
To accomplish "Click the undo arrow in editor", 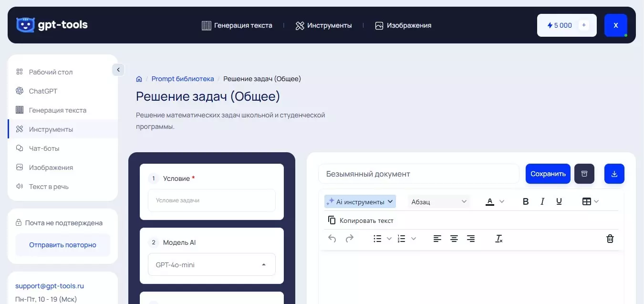I will pyautogui.click(x=332, y=239).
